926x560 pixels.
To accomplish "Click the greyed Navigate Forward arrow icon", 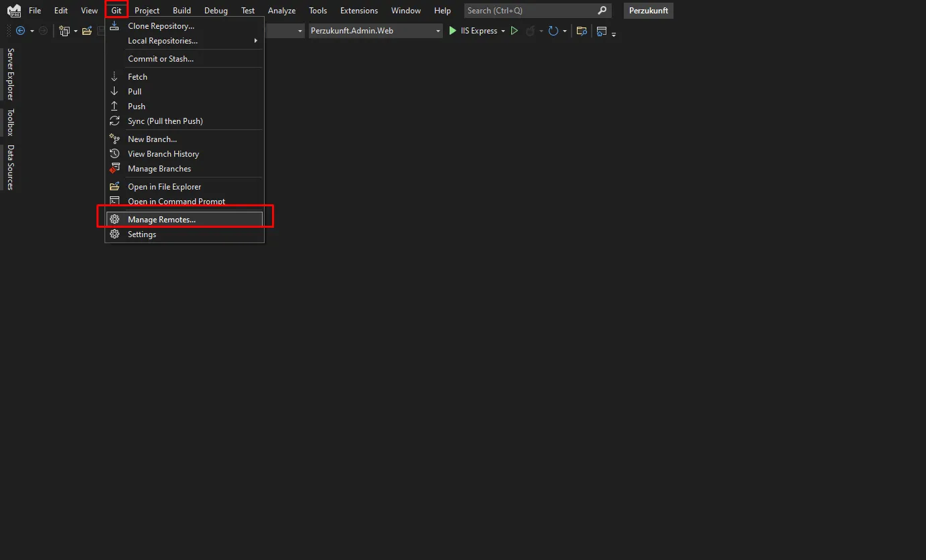I will [x=43, y=31].
